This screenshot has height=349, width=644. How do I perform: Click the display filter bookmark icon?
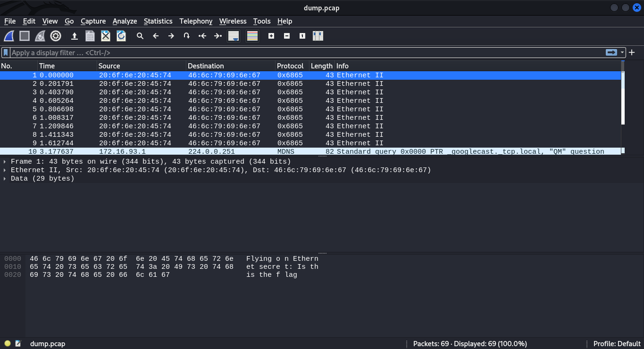6,52
